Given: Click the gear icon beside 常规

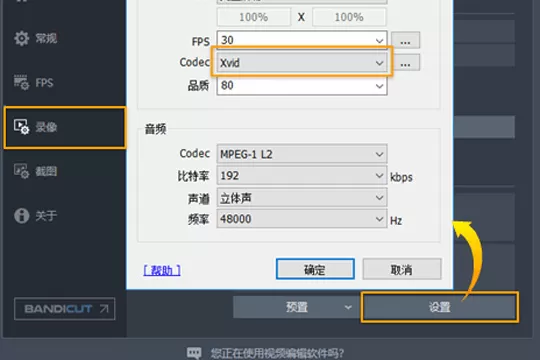Looking at the screenshot, I should [21, 38].
